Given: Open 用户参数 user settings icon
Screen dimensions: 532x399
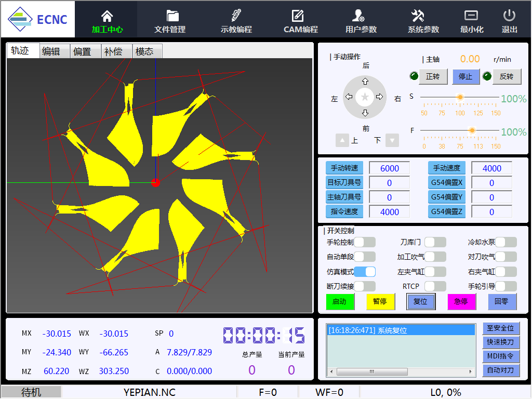Looking at the screenshot, I should click(358, 16).
